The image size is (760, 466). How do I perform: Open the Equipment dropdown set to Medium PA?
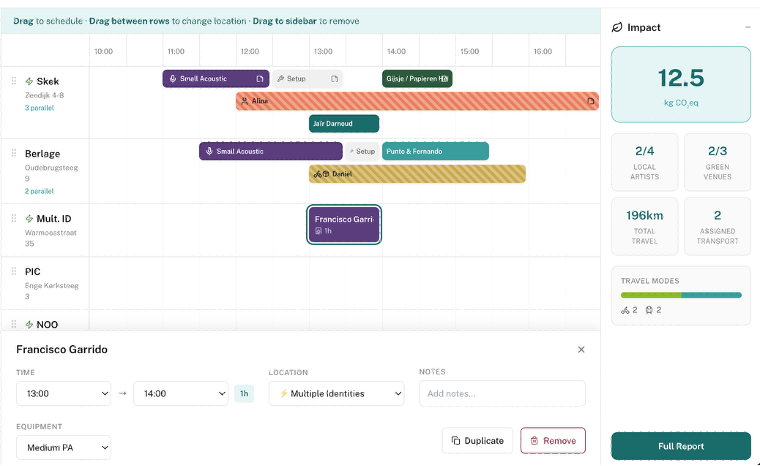(63, 447)
